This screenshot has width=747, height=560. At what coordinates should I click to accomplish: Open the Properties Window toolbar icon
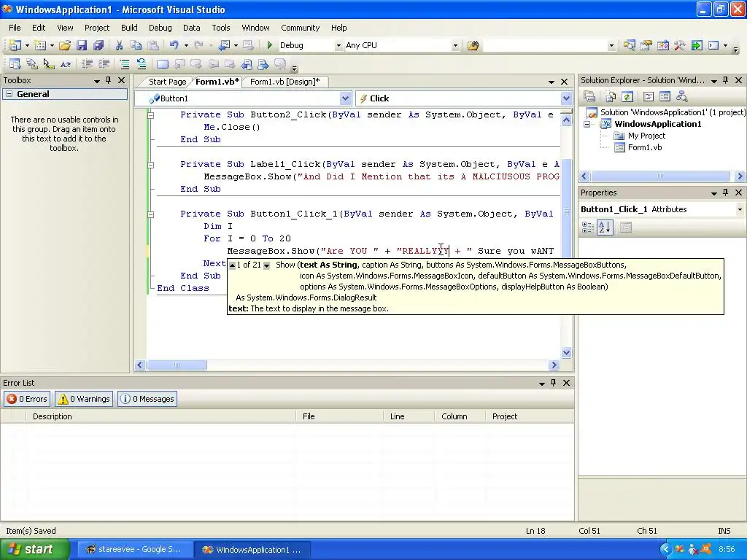click(x=646, y=45)
